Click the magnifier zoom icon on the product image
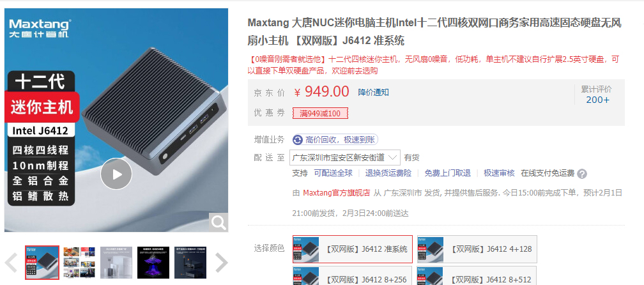The image size is (644, 285). click(218, 222)
